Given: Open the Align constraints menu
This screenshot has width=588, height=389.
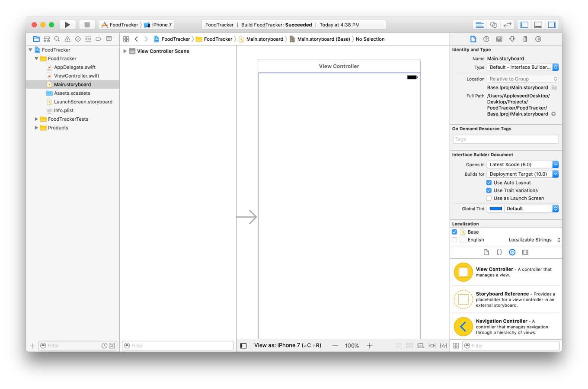Looking at the screenshot, I should pos(421,346).
